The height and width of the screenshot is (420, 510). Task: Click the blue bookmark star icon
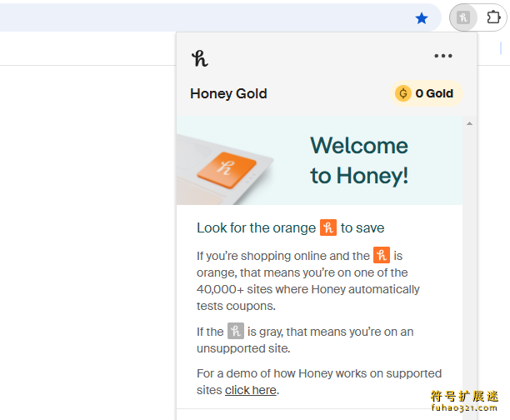click(422, 18)
